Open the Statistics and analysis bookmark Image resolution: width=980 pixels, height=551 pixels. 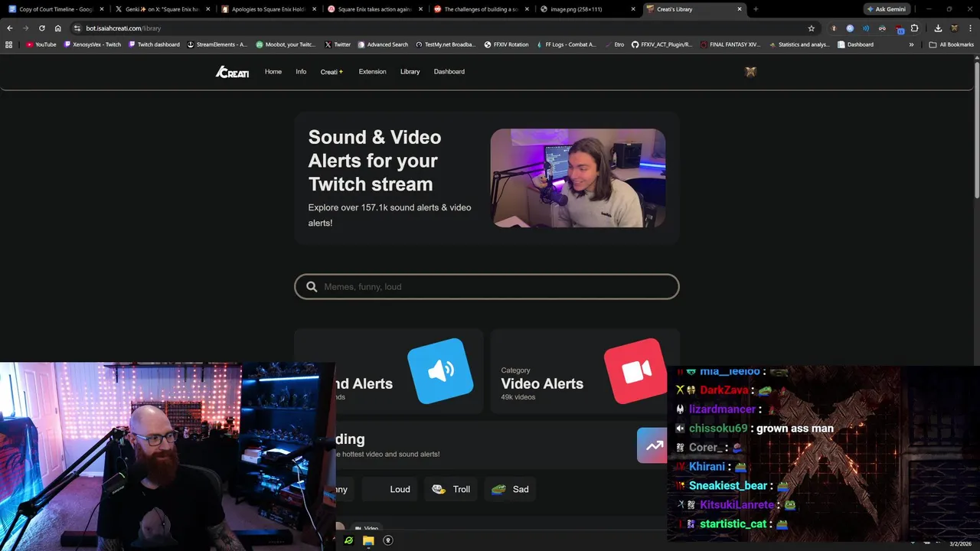(798, 44)
